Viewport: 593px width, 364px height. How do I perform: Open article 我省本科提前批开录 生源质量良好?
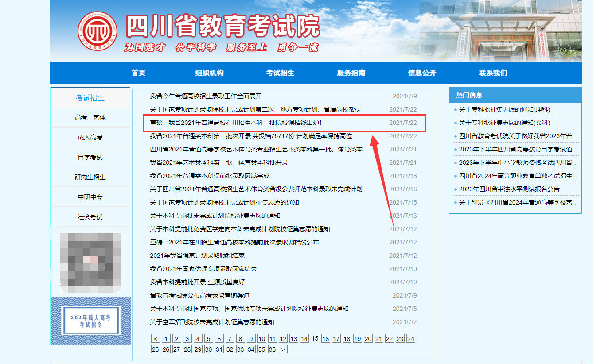[x=197, y=282]
